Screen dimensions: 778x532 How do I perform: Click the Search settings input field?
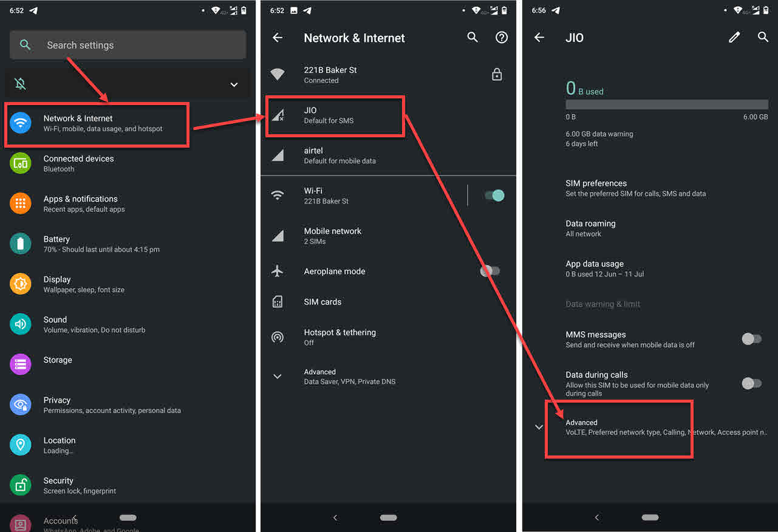[128, 45]
